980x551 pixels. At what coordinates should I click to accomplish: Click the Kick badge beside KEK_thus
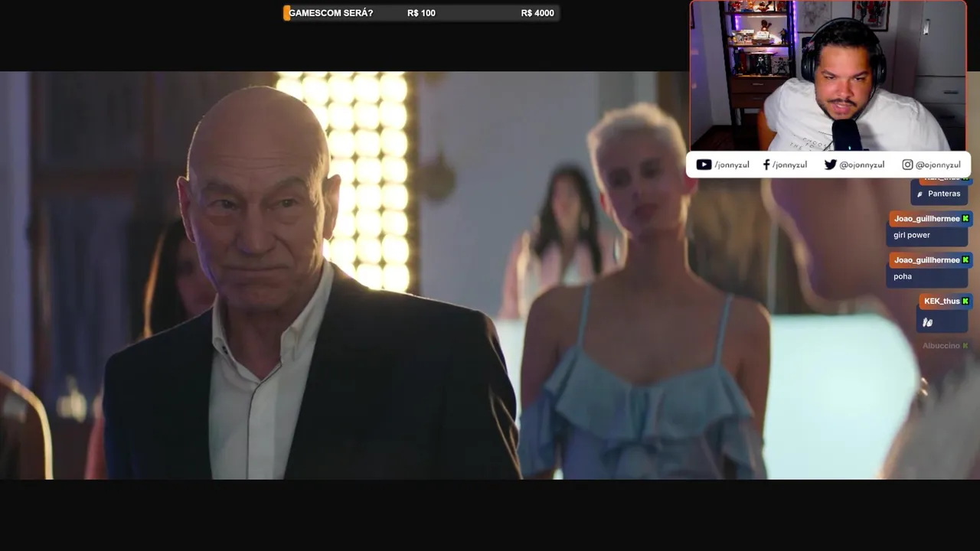click(x=965, y=301)
